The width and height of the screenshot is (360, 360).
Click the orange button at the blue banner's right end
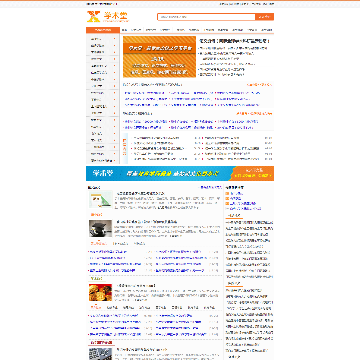point(254,173)
